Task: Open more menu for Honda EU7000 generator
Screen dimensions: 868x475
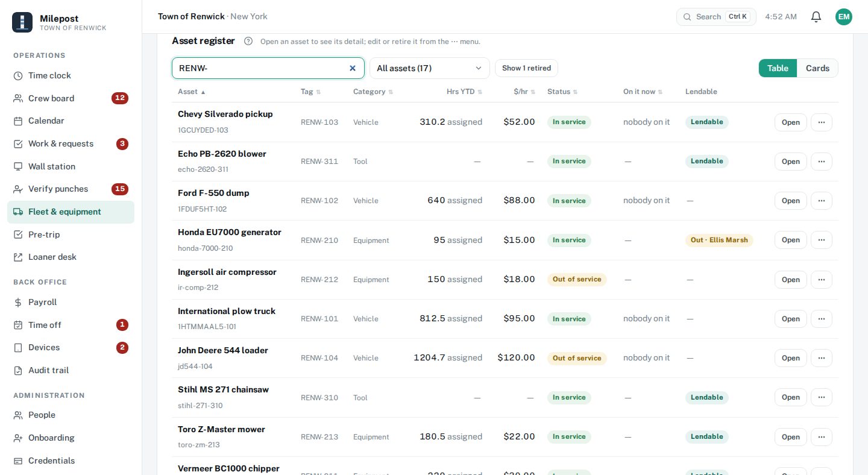Action: [x=822, y=240]
